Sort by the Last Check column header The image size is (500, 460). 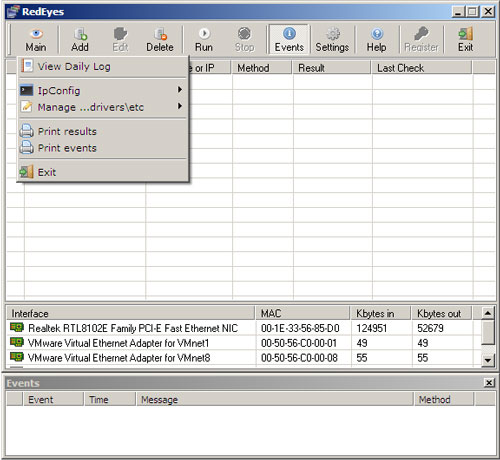(421, 68)
